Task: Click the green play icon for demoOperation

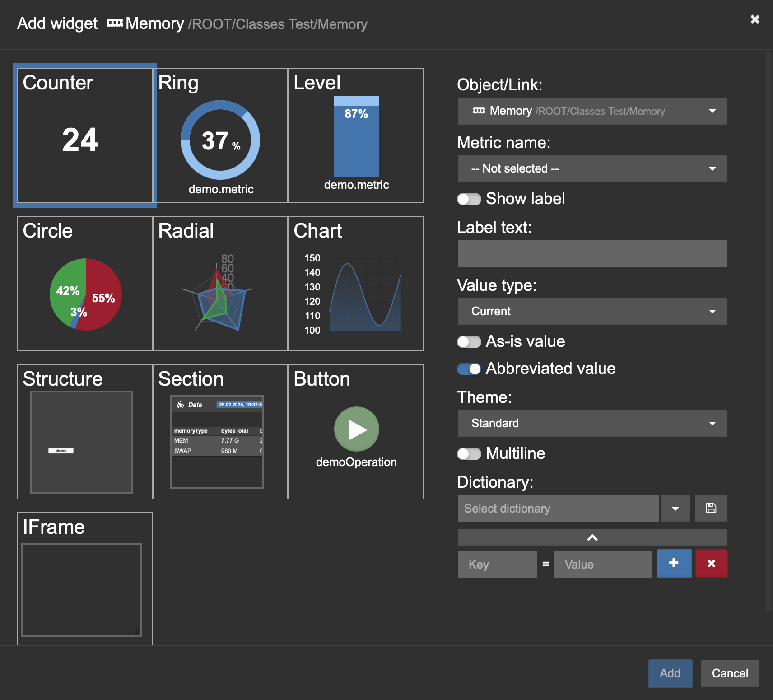Action: pyautogui.click(x=357, y=429)
